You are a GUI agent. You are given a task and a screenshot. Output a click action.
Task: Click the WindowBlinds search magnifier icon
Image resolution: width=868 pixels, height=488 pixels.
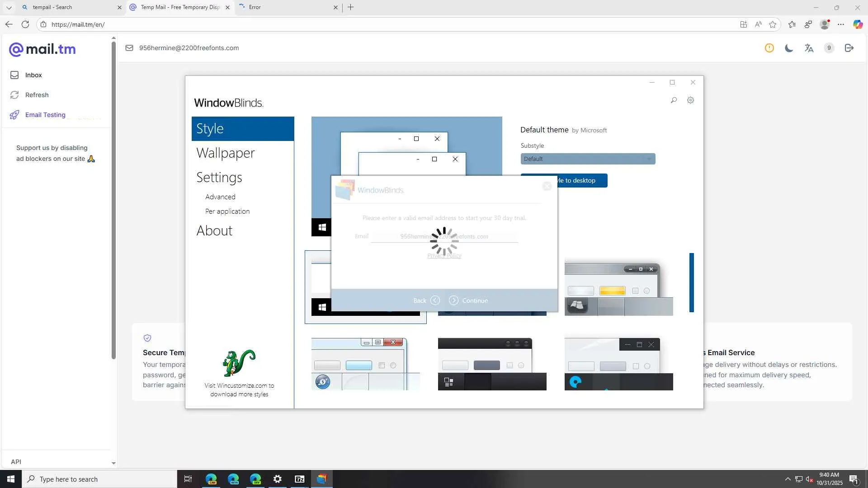click(x=674, y=100)
